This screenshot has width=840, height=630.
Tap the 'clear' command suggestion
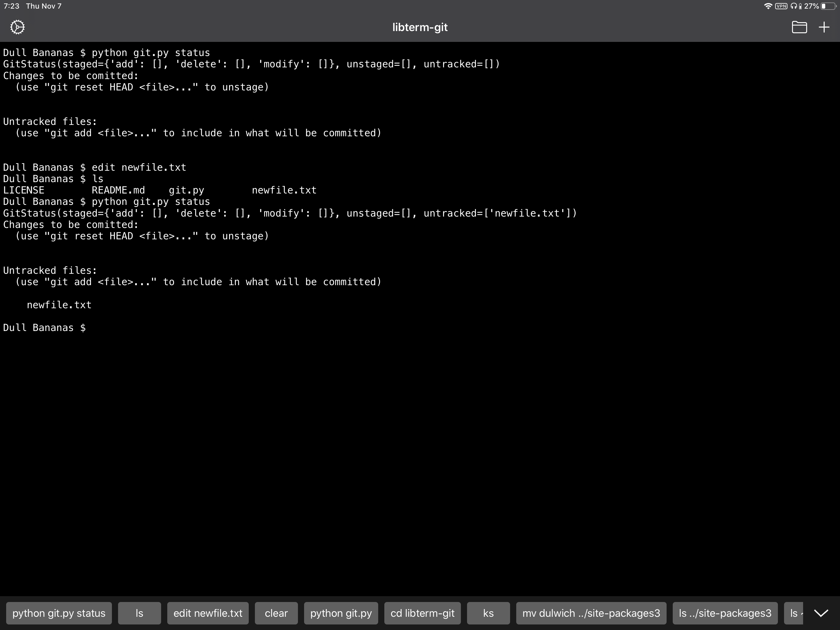pos(276,613)
